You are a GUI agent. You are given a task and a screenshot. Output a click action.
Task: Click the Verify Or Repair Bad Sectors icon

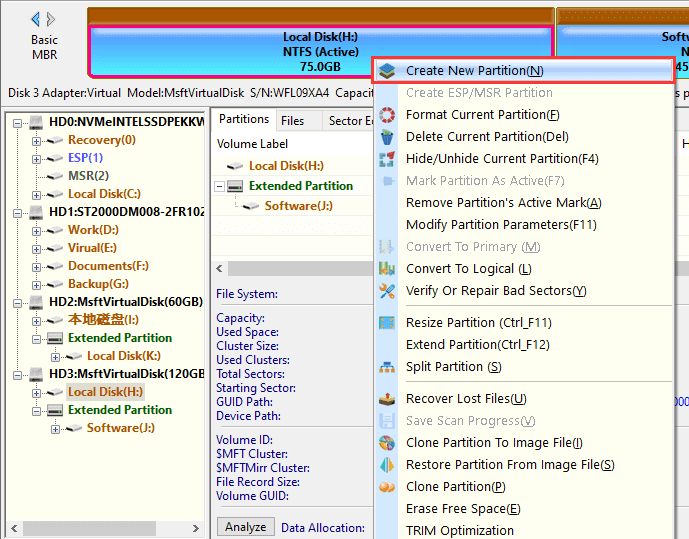click(387, 291)
